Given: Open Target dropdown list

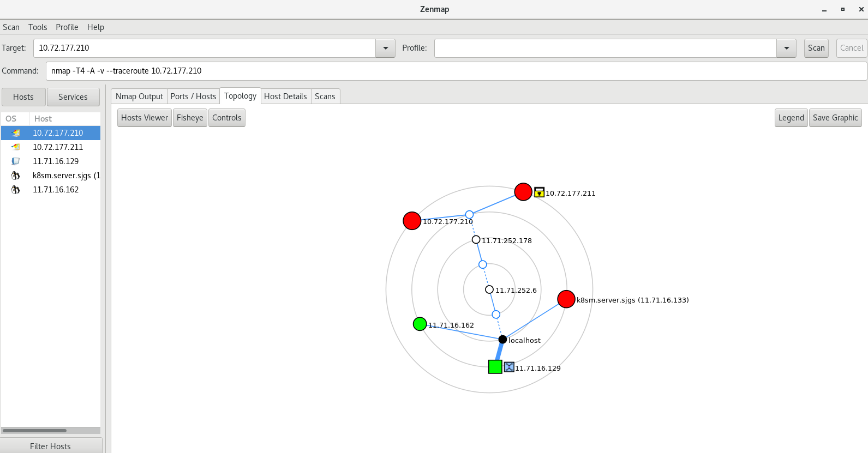Looking at the screenshot, I should pyautogui.click(x=385, y=48).
